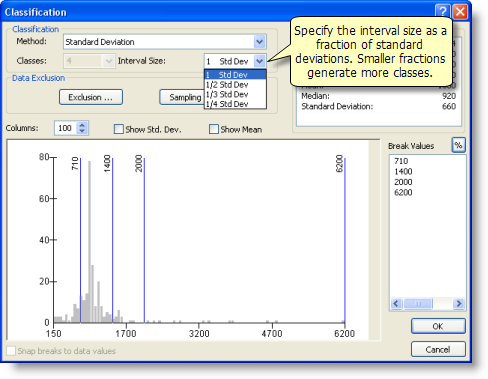Enable the Show Mean checkbox

(214, 129)
